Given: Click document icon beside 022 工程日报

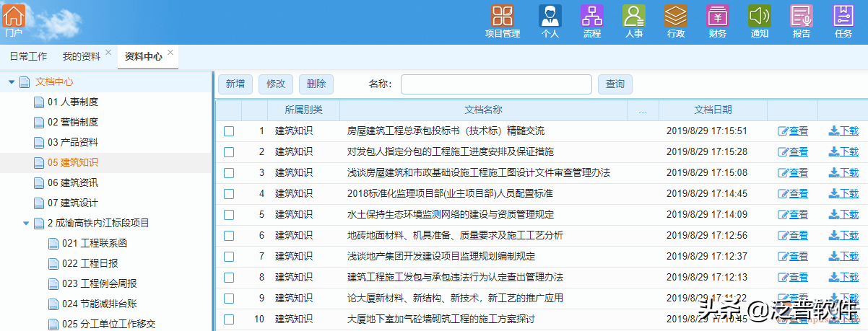Looking at the screenshot, I should tap(53, 264).
